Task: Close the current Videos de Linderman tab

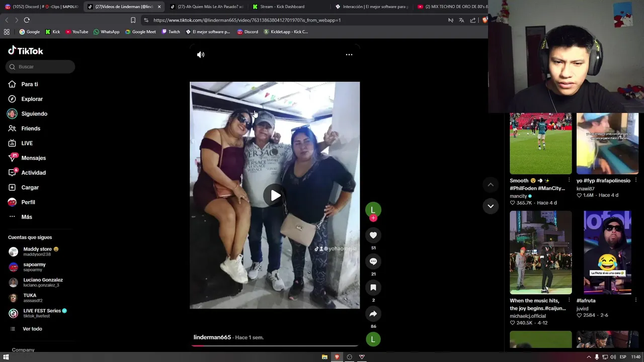Action: 159,7
